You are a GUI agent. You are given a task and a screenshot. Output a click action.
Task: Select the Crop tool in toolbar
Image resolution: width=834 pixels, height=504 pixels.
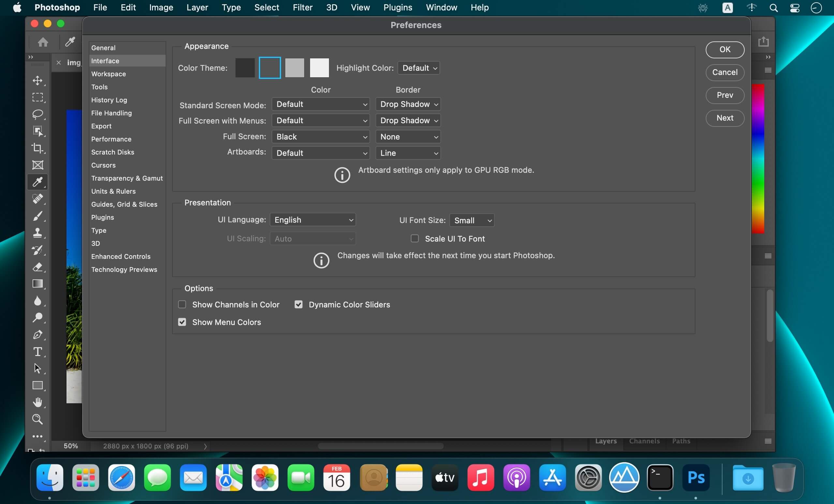pyautogui.click(x=37, y=148)
